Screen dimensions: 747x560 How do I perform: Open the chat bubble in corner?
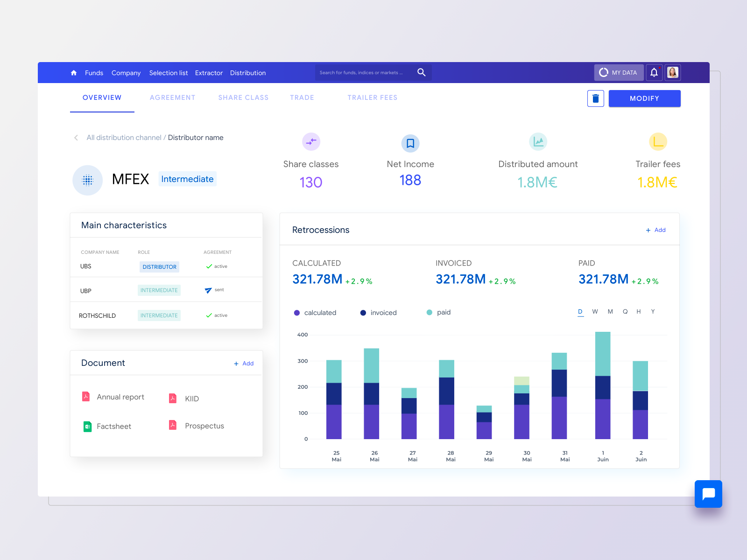708,494
